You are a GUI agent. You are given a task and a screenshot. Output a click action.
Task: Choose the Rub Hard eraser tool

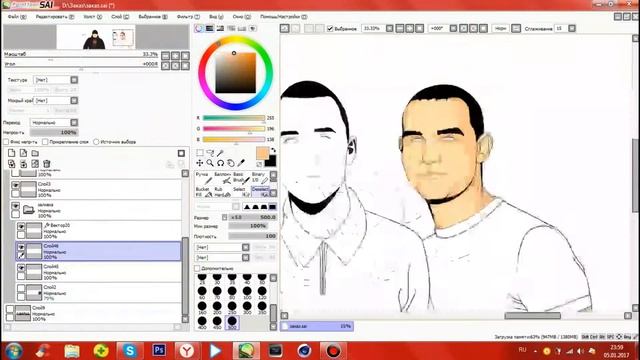(222, 192)
